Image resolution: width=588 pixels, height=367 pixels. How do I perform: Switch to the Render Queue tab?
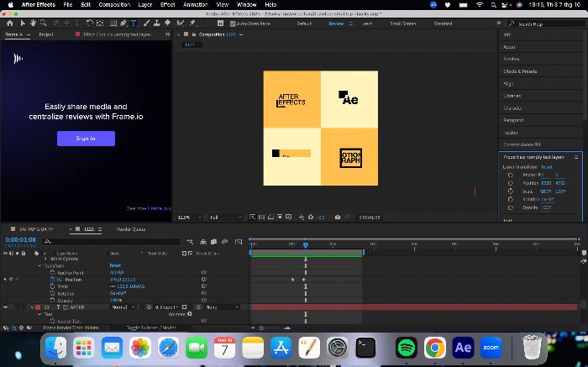tap(131, 229)
